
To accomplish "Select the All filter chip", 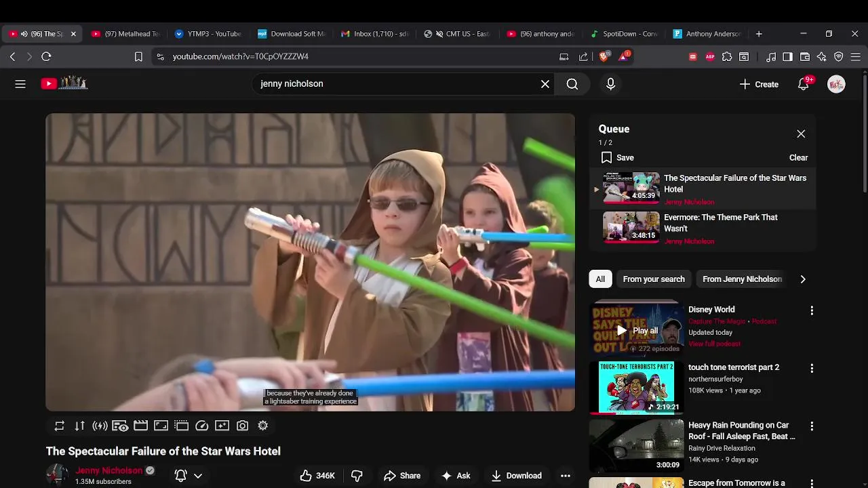I will (600, 279).
